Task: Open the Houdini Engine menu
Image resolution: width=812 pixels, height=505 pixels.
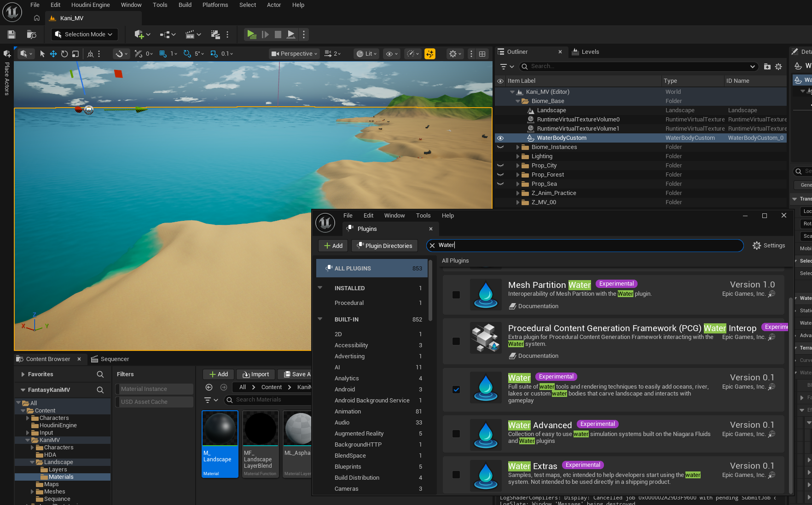Action: [91, 5]
